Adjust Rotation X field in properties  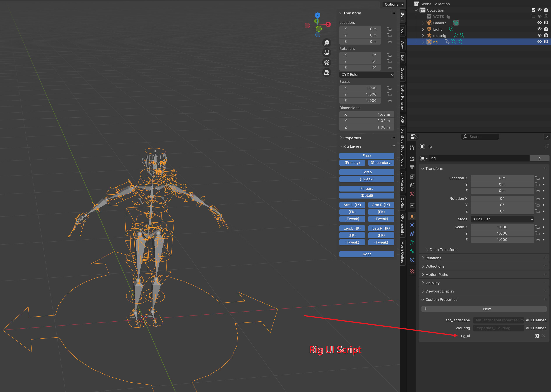click(x=502, y=199)
